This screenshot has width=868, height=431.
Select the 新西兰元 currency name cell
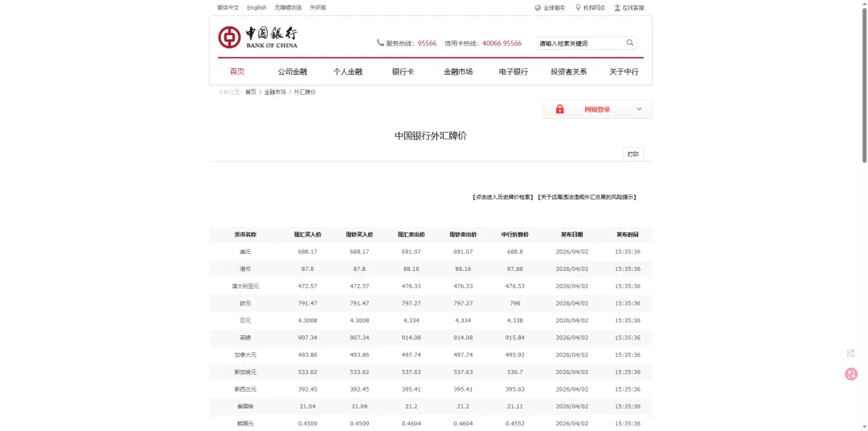245,389
